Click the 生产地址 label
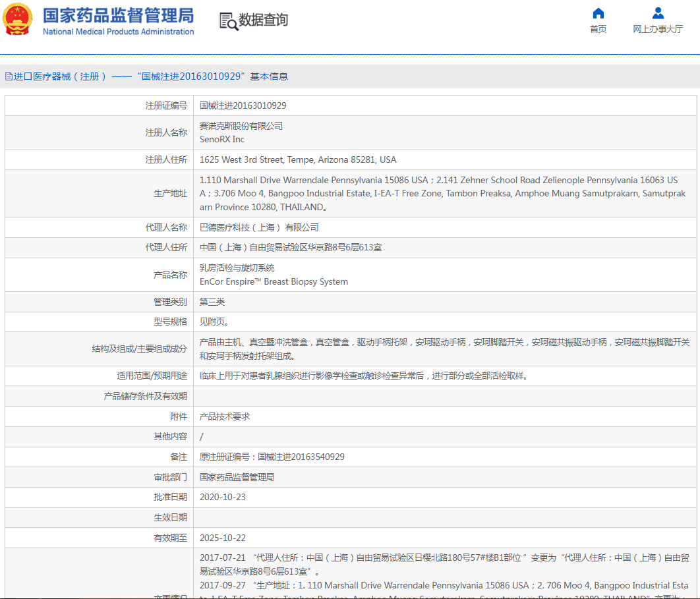 click(x=171, y=193)
